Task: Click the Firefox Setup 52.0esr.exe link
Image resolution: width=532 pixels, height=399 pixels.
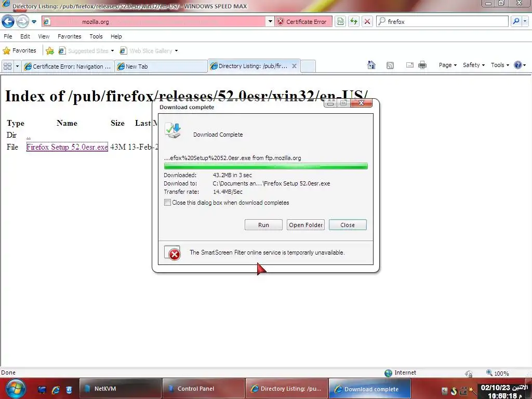Action: pyautogui.click(x=67, y=147)
